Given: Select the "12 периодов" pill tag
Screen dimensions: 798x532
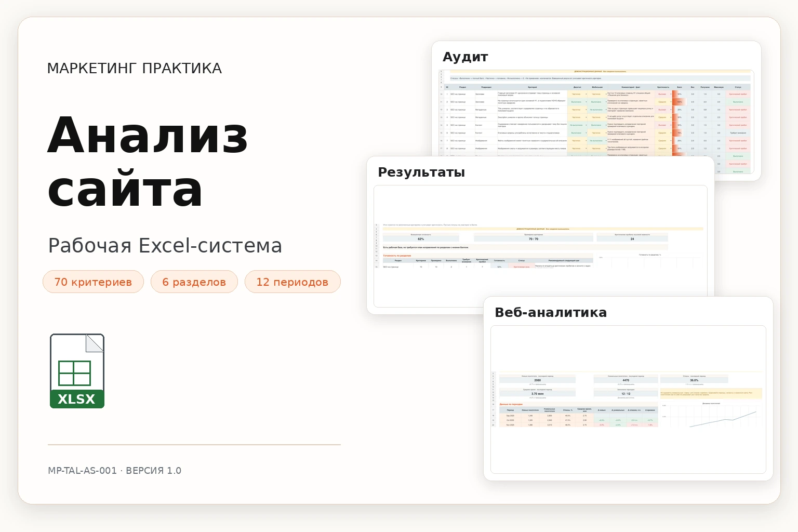Looking at the screenshot, I should [292, 282].
